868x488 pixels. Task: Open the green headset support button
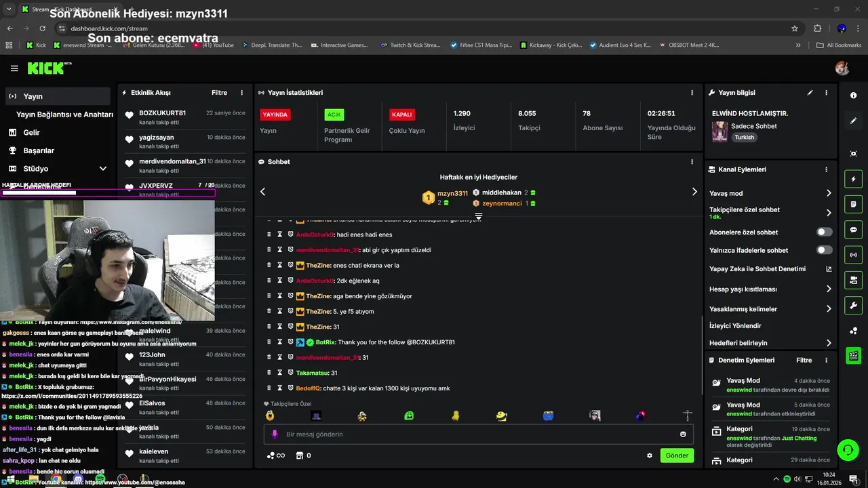pos(847,450)
